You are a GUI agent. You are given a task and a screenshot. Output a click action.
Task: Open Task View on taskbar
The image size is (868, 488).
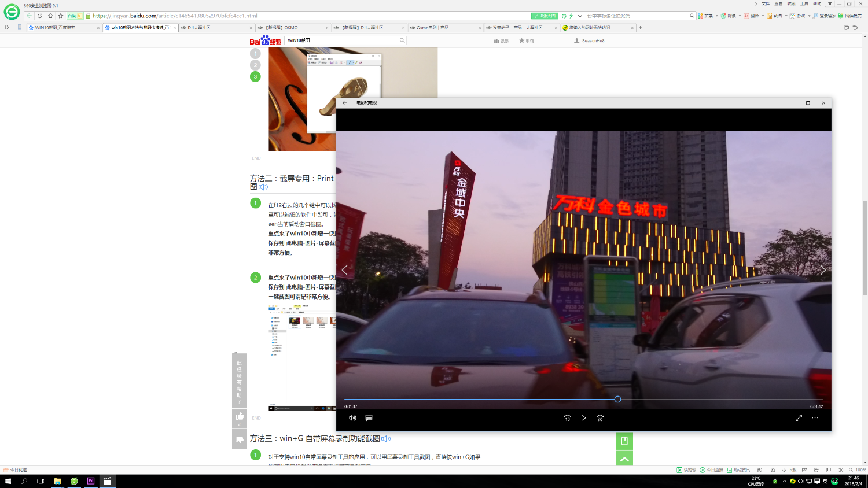pyautogui.click(x=41, y=481)
